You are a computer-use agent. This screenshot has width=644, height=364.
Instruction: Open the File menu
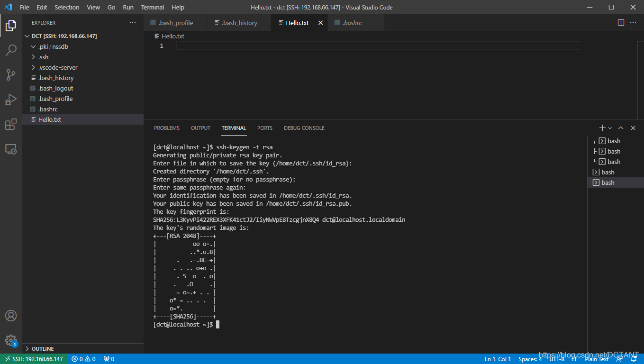[x=25, y=7]
